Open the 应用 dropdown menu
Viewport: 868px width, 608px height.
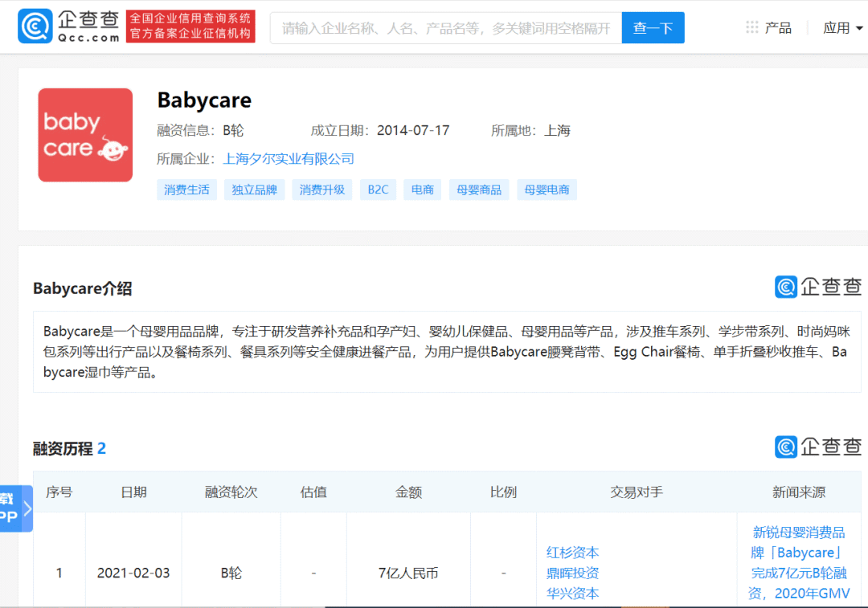point(843,27)
